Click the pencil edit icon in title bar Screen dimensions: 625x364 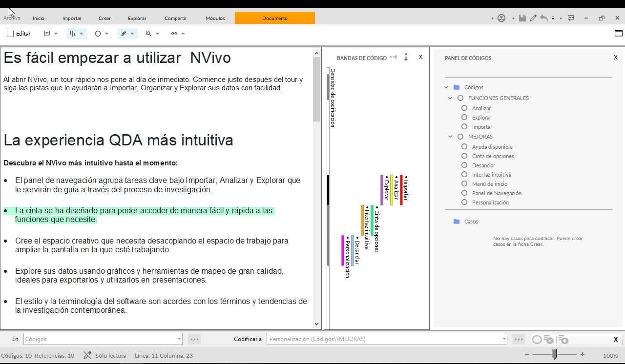coord(533,18)
